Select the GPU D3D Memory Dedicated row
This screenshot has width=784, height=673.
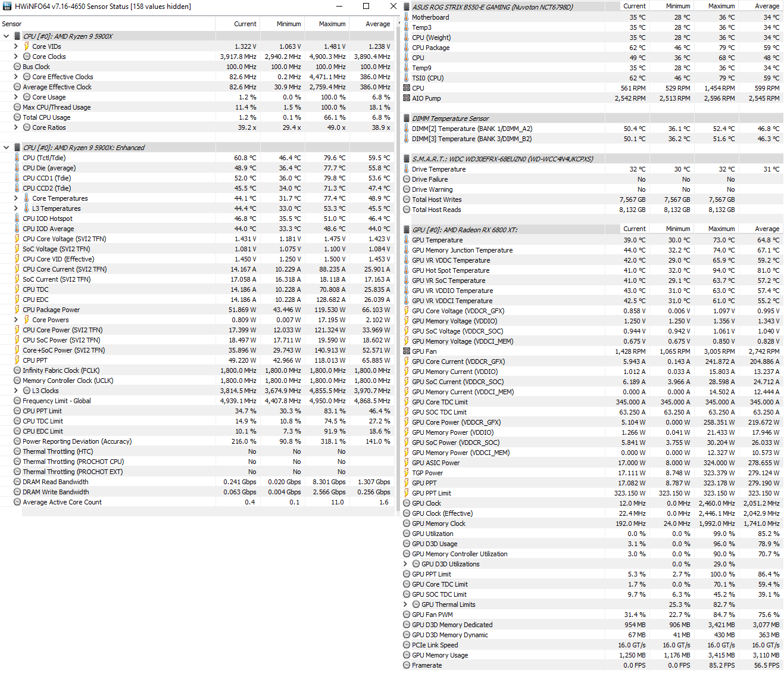pyautogui.click(x=592, y=625)
